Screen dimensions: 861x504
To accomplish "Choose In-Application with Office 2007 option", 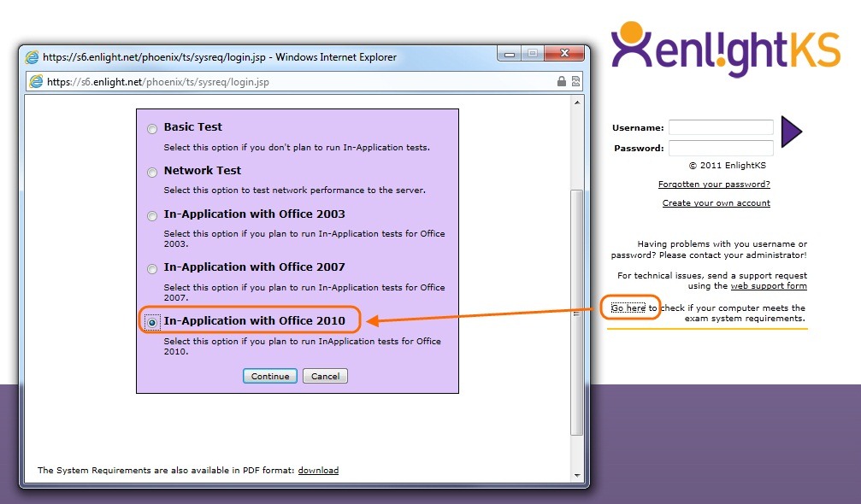I will tap(152, 269).
